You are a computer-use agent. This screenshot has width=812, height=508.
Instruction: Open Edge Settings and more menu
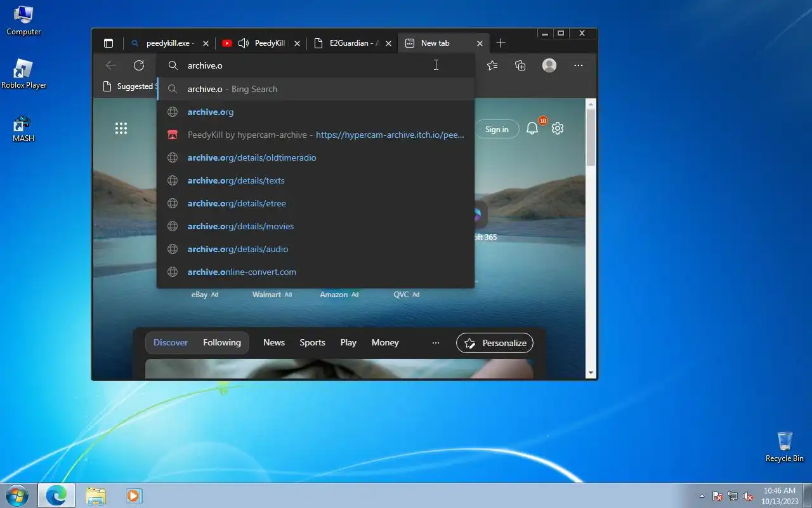click(x=578, y=65)
